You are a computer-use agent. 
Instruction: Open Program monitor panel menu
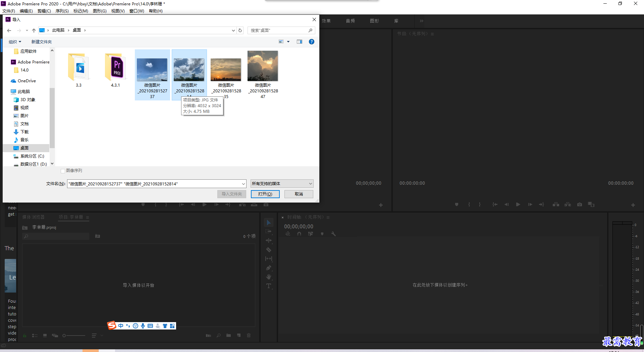click(432, 34)
